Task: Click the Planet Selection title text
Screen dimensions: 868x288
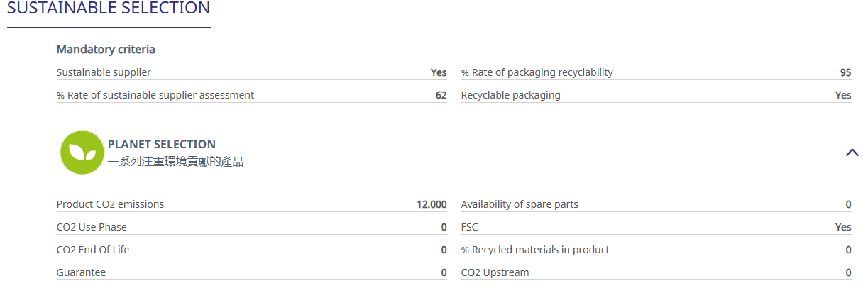Action: click(x=162, y=144)
